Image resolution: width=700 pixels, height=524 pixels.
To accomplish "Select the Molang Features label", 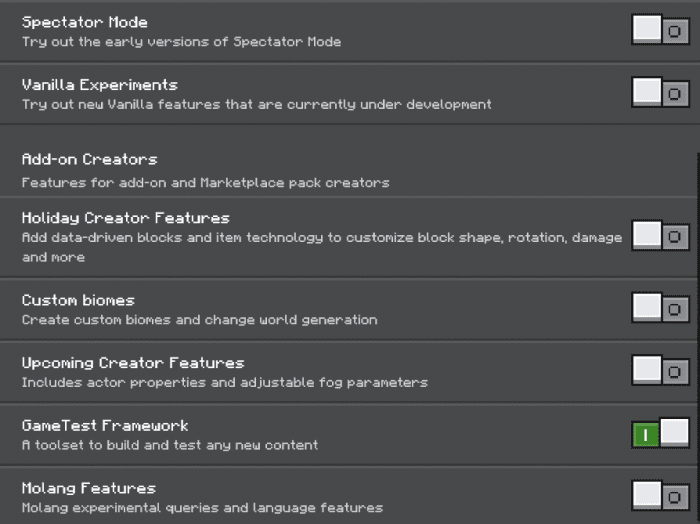I will pos(89,489).
